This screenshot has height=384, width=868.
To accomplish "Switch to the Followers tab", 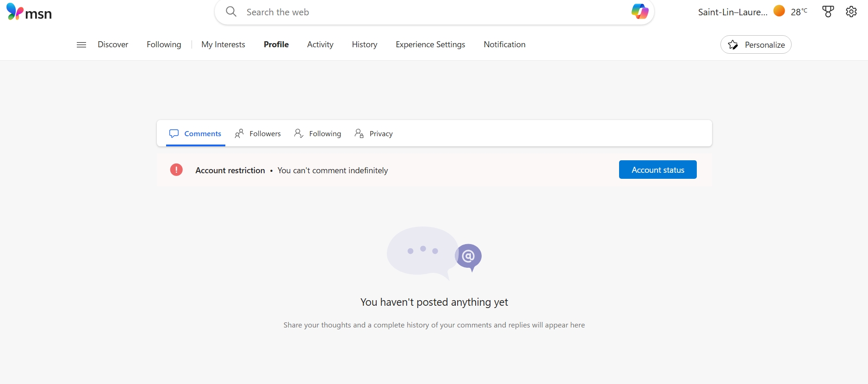I will tap(258, 133).
